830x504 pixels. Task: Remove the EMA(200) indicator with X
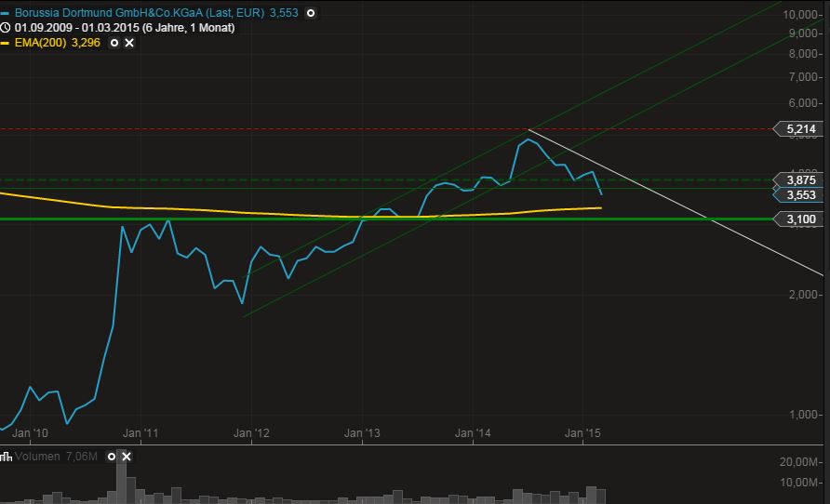click(x=129, y=43)
